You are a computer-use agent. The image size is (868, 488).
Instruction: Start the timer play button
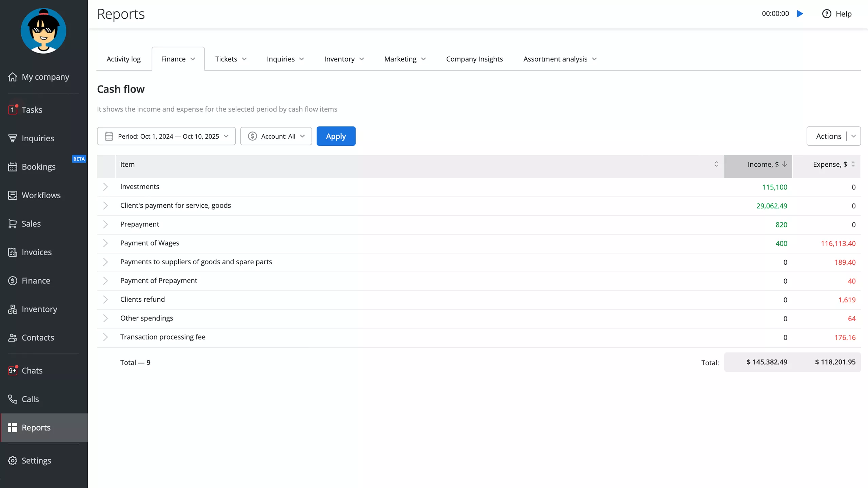pyautogui.click(x=800, y=14)
